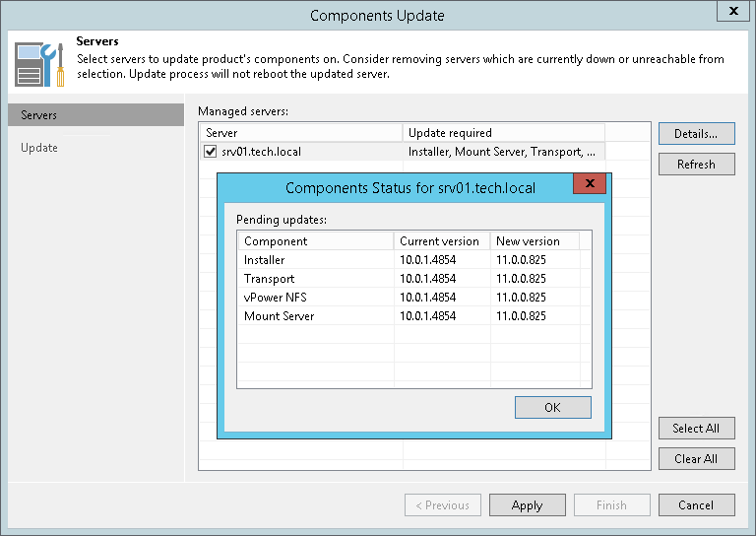Refresh the managed servers list
Image resolution: width=756 pixels, height=536 pixels.
click(696, 165)
